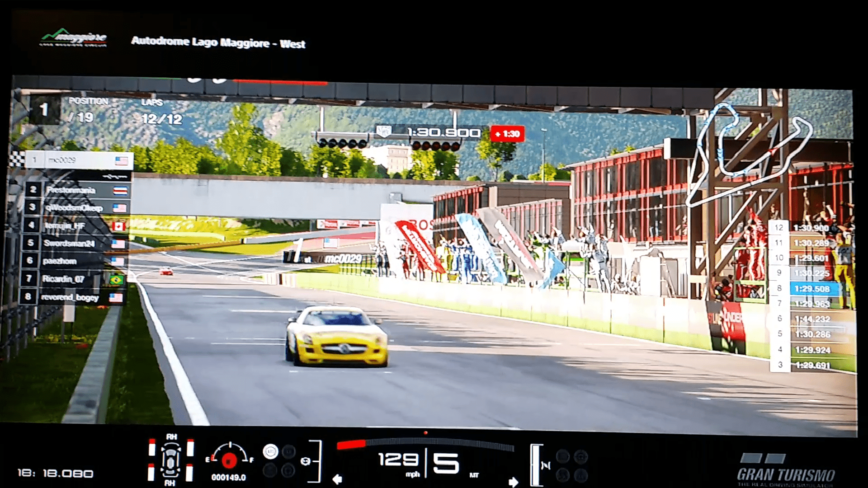The height and width of the screenshot is (488, 868).
Task: Click the 1:30.900 current lap time
Action: click(x=444, y=132)
